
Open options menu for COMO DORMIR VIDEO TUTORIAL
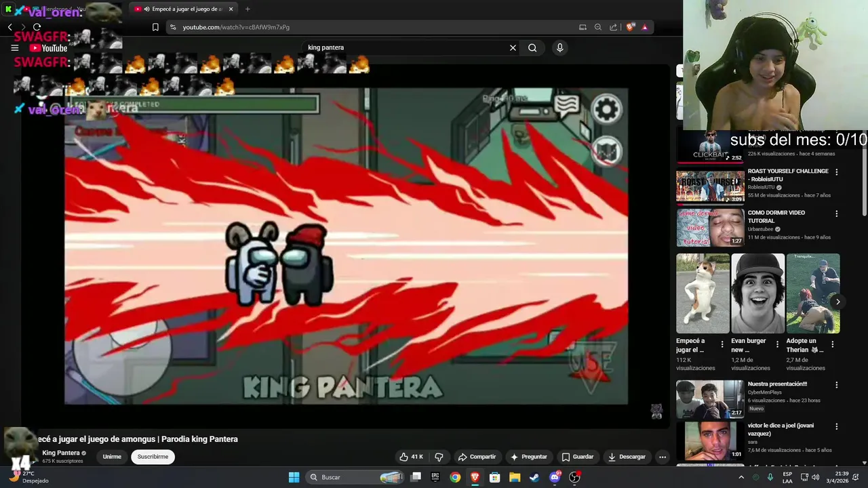pyautogui.click(x=836, y=213)
